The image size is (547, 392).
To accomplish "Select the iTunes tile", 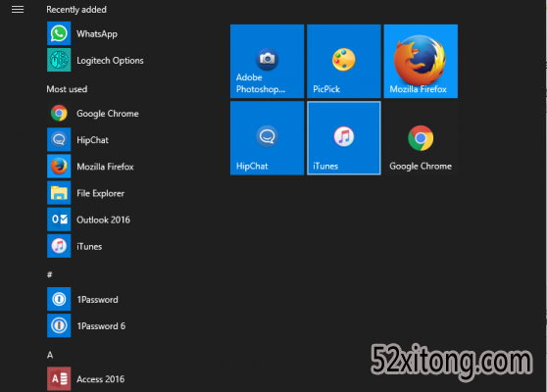I will click(x=344, y=138).
